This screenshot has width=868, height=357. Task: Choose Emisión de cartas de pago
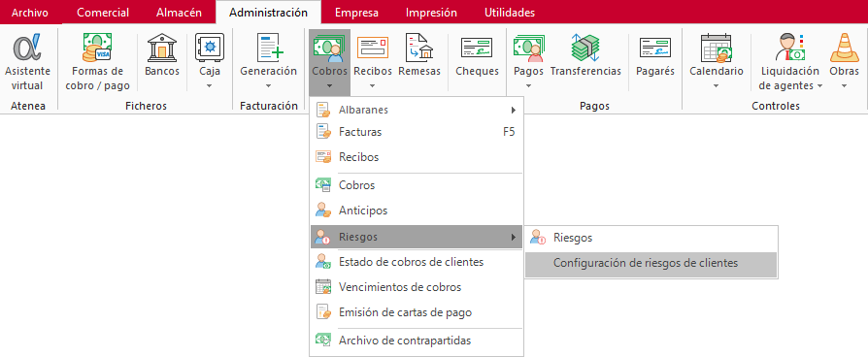[417, 312]
